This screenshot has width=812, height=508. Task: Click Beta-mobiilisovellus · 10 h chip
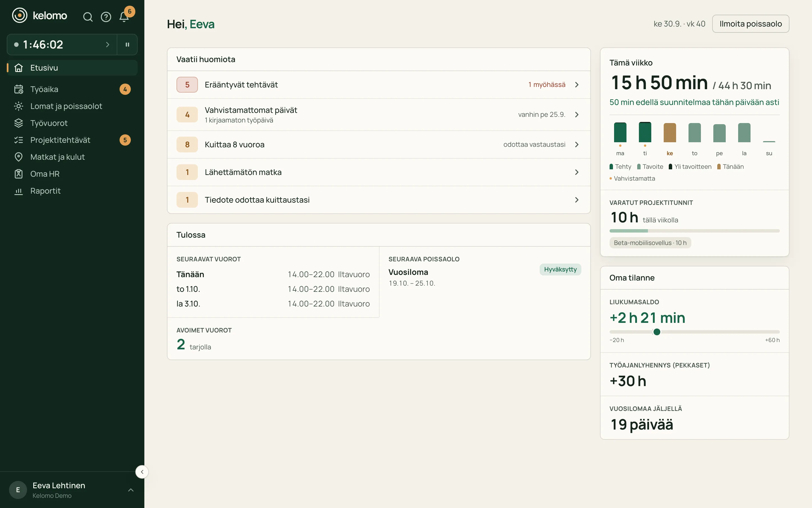pyautogui.click(x=650, y=243)
